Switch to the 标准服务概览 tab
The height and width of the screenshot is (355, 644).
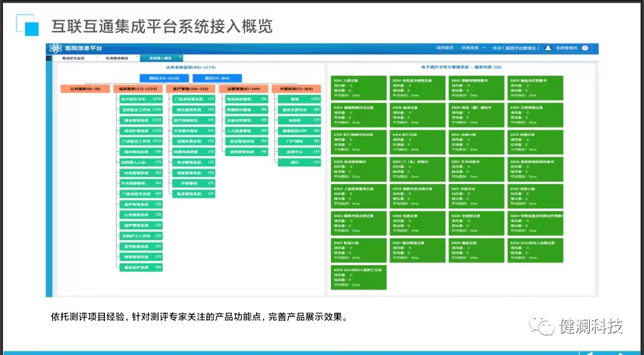pyautogui.click(x=117, y=58)
